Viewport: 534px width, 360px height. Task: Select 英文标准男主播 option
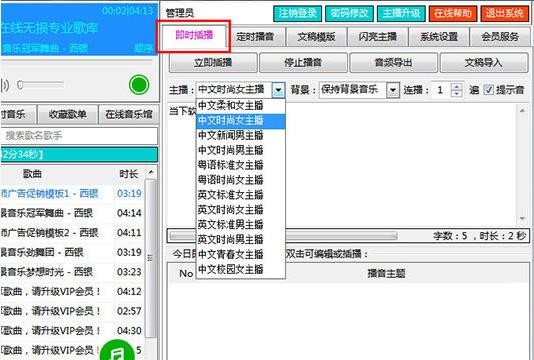point(240,224)
